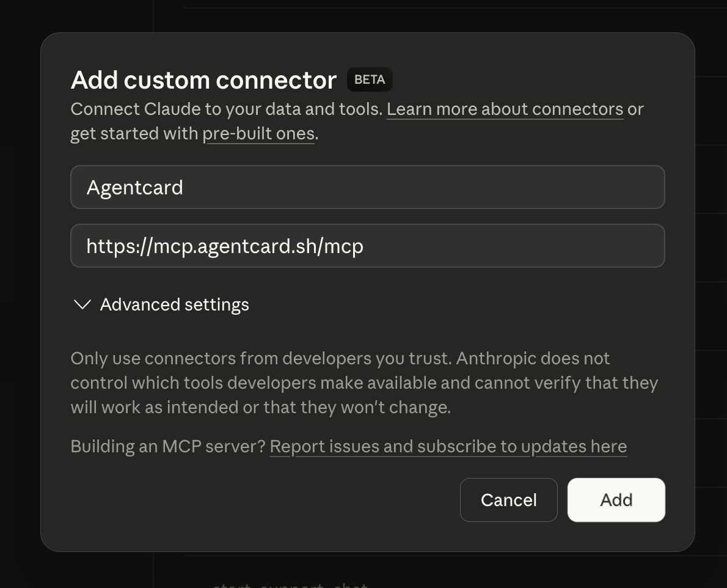Click the connector name field showing 'Agentcard'

[367, 187]
